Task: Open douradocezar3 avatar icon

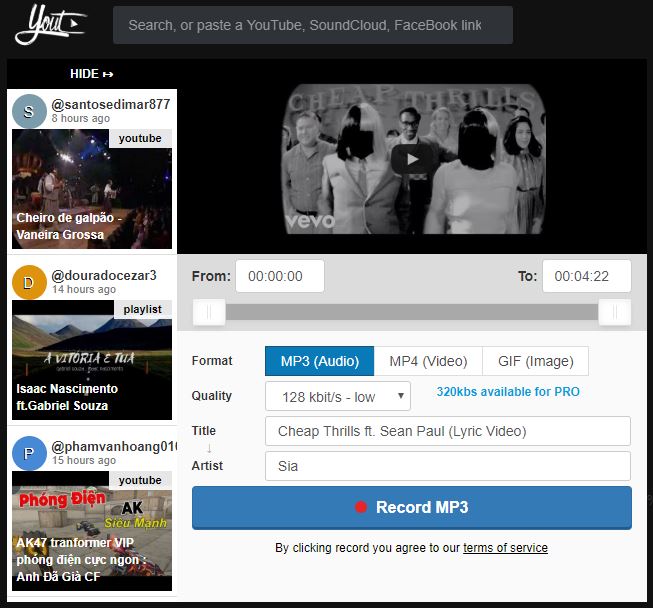Action: pos(29,282)
